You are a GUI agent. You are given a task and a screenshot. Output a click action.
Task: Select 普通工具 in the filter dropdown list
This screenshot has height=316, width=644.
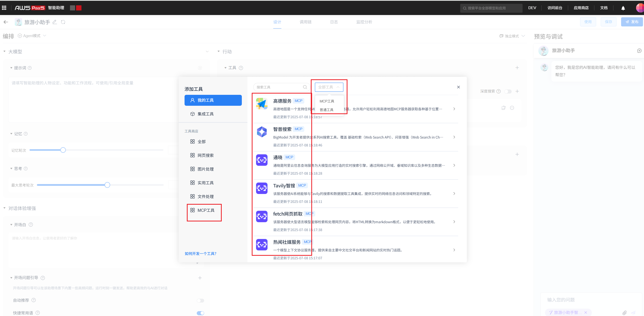click(329, 110)
